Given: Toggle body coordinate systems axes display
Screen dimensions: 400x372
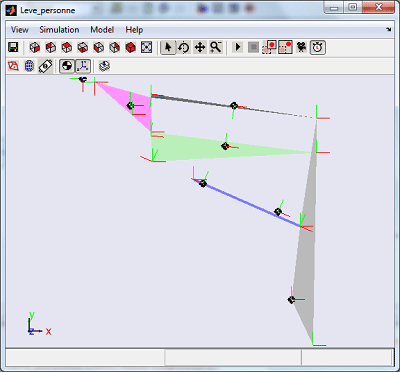Looking at the screenshot, I should click(x=83, y=66).
